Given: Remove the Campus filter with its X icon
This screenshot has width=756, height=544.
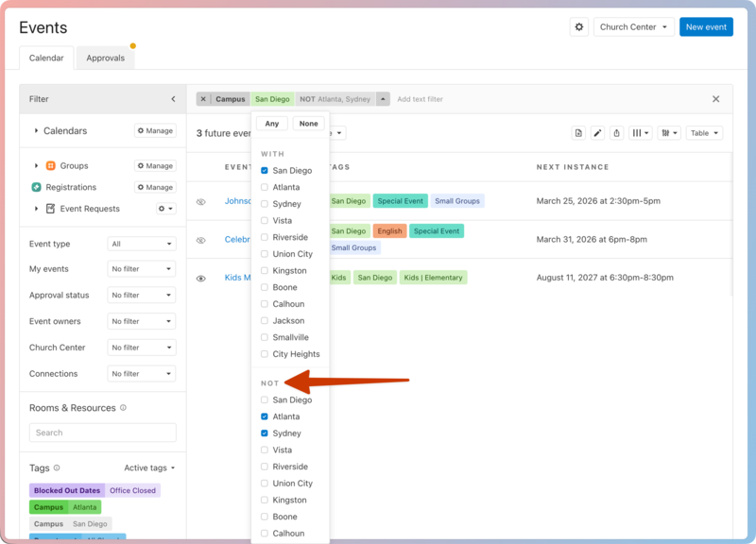Looking at the screenshot, I should [204, 99].
